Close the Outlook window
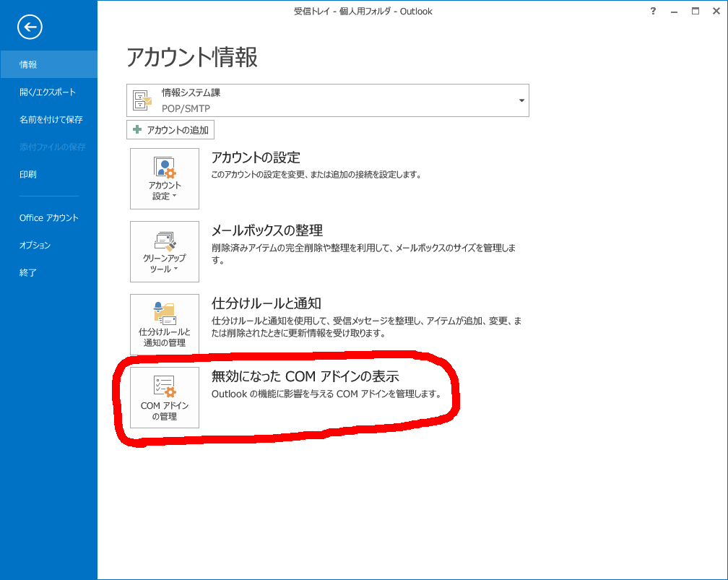Image resolution: width=728 pixels, height=580 pixels. (716, 11)
